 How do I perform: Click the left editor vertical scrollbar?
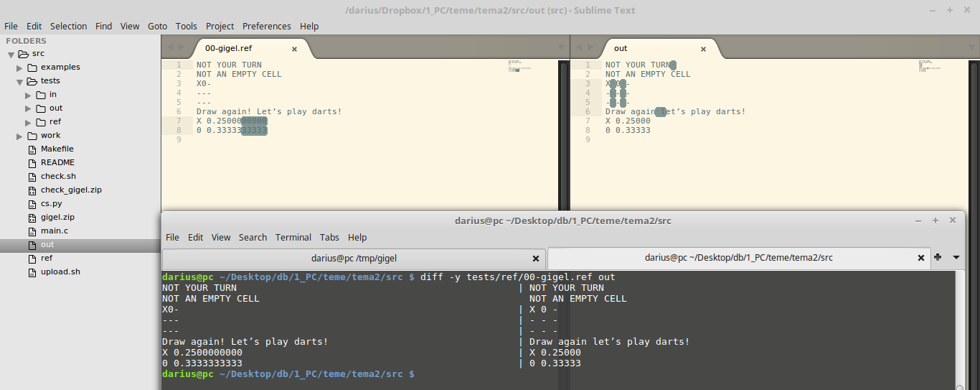click(564, 129)
